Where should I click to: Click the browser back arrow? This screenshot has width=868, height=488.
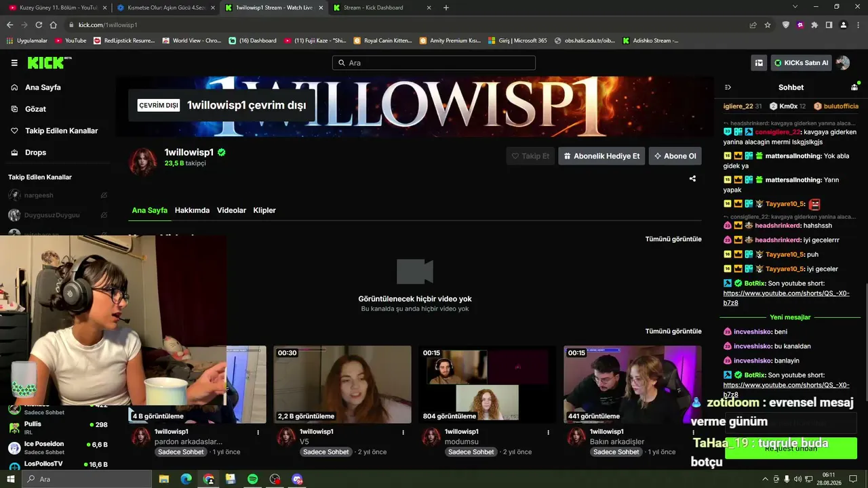tap(9, 25)
